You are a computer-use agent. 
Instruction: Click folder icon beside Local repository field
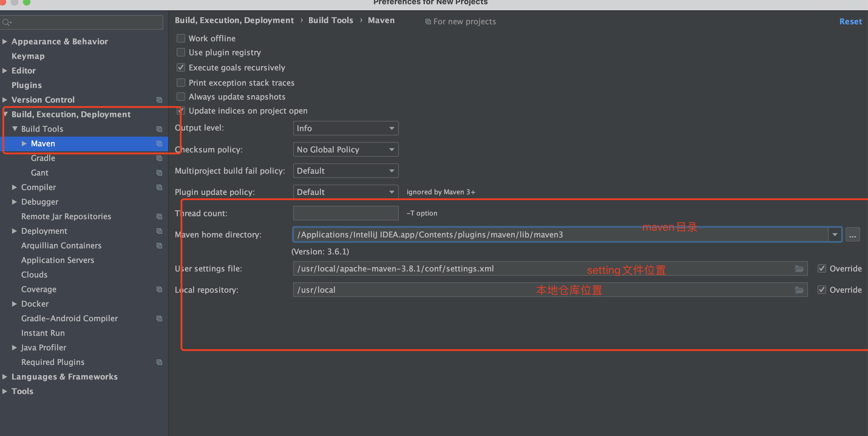point(799,289)
